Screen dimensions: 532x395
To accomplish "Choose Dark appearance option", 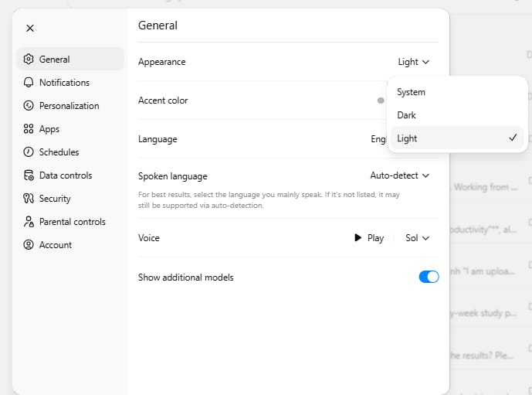I will pos(457,115).
